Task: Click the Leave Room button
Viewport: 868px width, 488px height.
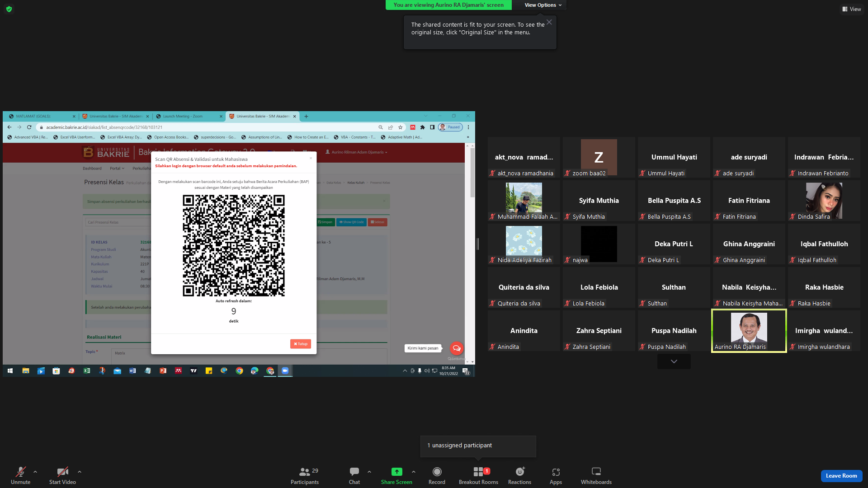Action: click(841, 476)
